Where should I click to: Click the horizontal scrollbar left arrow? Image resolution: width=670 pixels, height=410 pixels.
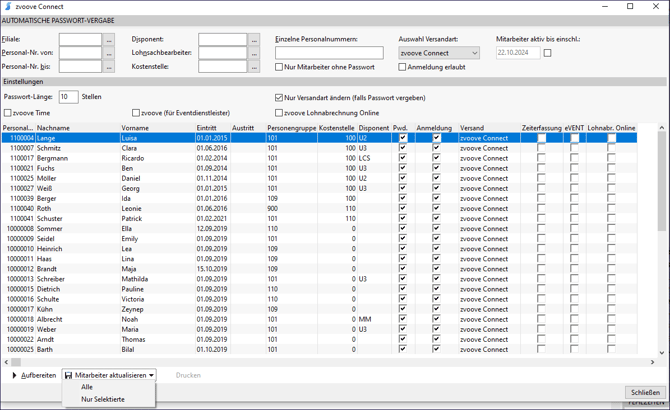(x=6, y=362)
